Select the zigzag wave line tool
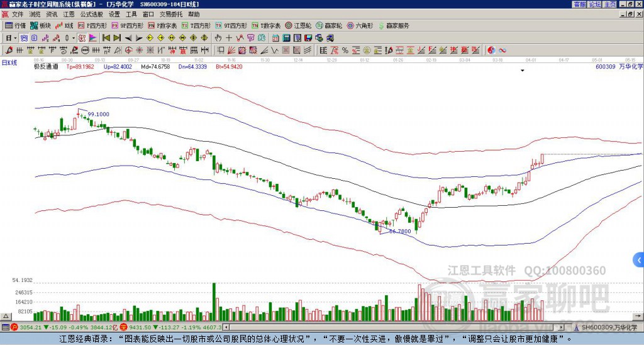 [275, 50]
